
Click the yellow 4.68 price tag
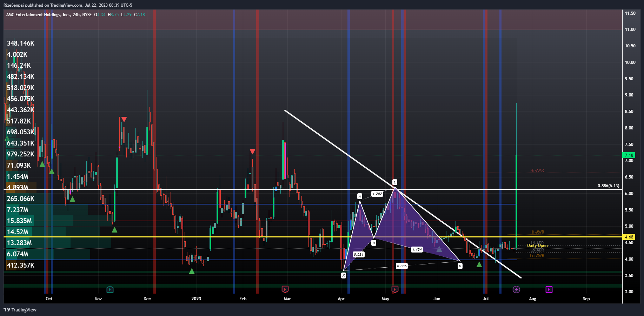coord(629,237)
